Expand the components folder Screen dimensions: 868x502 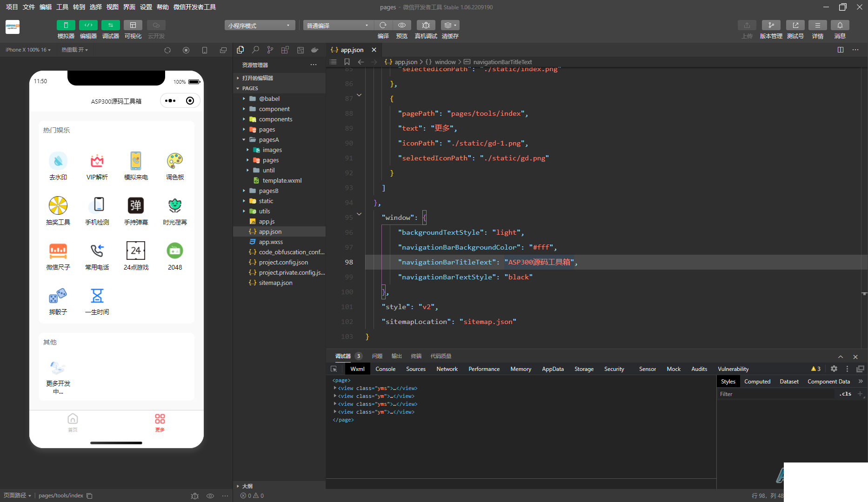click(244, 119)
